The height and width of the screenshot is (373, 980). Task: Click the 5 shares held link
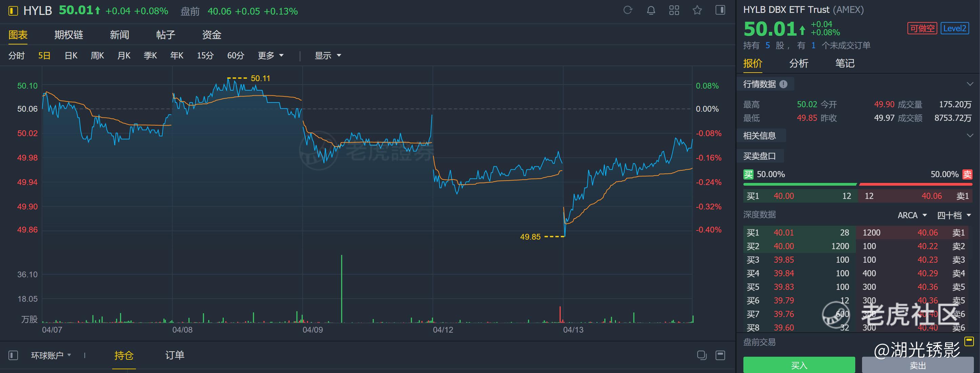[x=767, y=46]
